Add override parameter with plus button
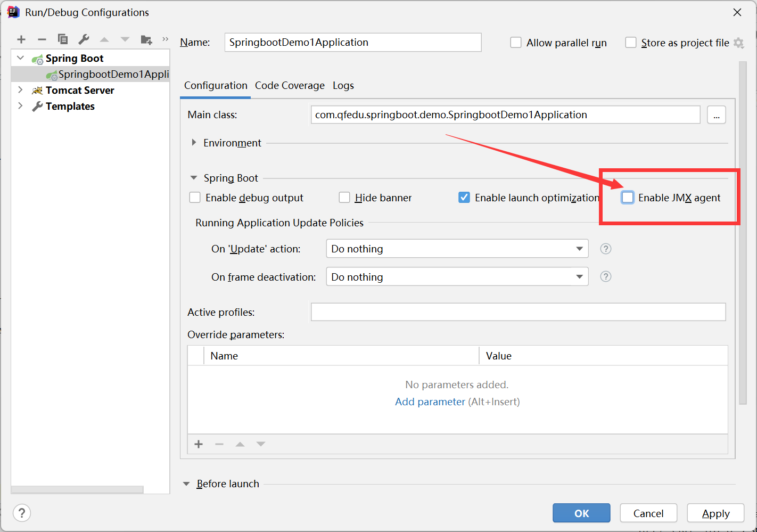 point(199,444)
